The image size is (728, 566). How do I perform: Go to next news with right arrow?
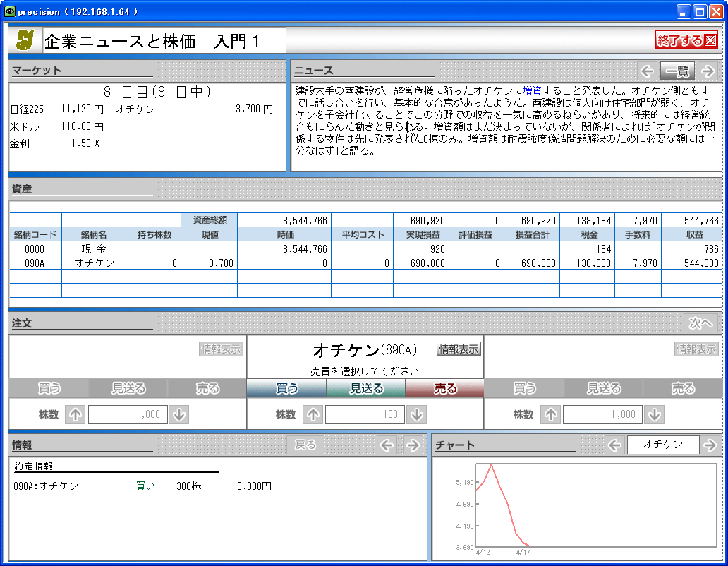pos(708,71)
